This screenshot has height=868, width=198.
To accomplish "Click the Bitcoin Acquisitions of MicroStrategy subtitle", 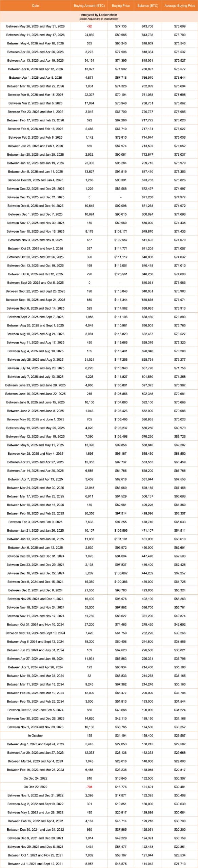I will point(99,19).
